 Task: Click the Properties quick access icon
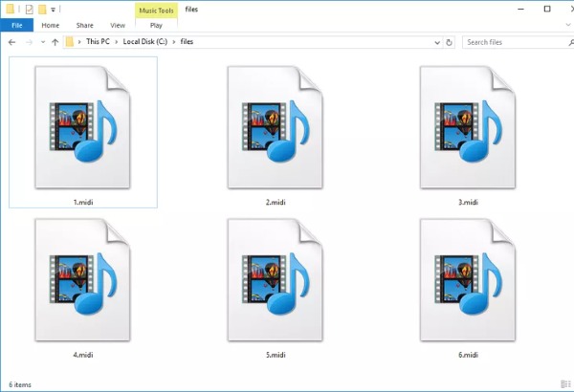pos(29,10)
